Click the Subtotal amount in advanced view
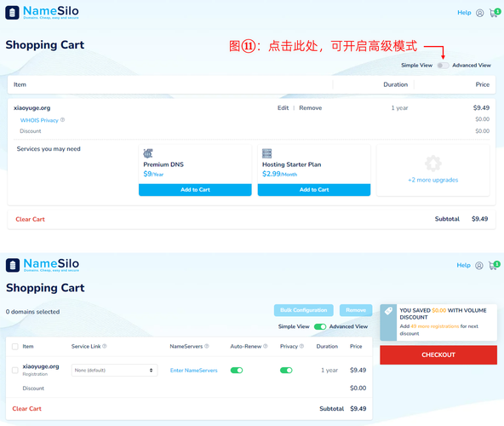Viewport: 504px width, 426px height. coord(358,409)
